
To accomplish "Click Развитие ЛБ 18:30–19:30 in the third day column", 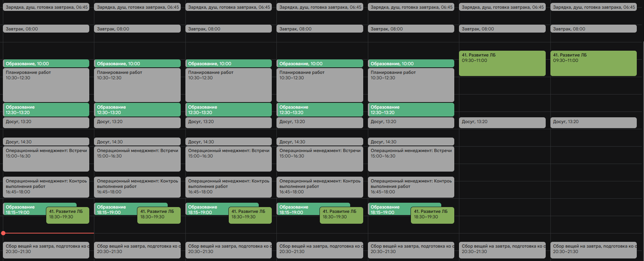I will (x=251, y=215).
